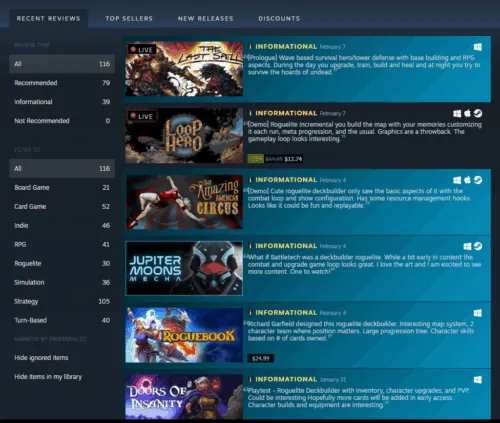Toggle Hide ignored items preference

point(41,358)
